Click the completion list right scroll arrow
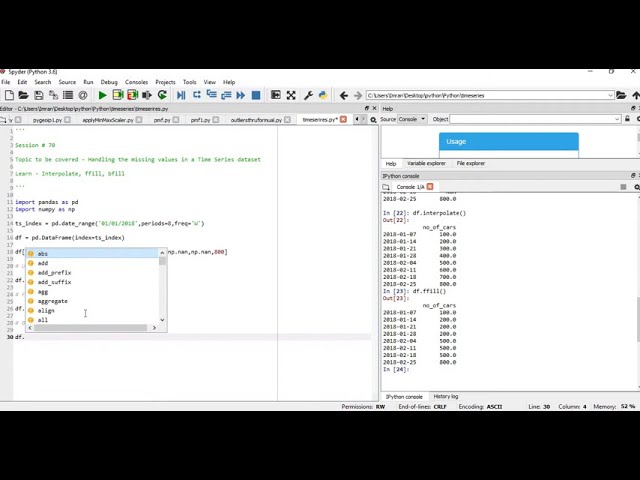This screenshot has width=640, height=480. pyautogui.click(x=154, y=328)
